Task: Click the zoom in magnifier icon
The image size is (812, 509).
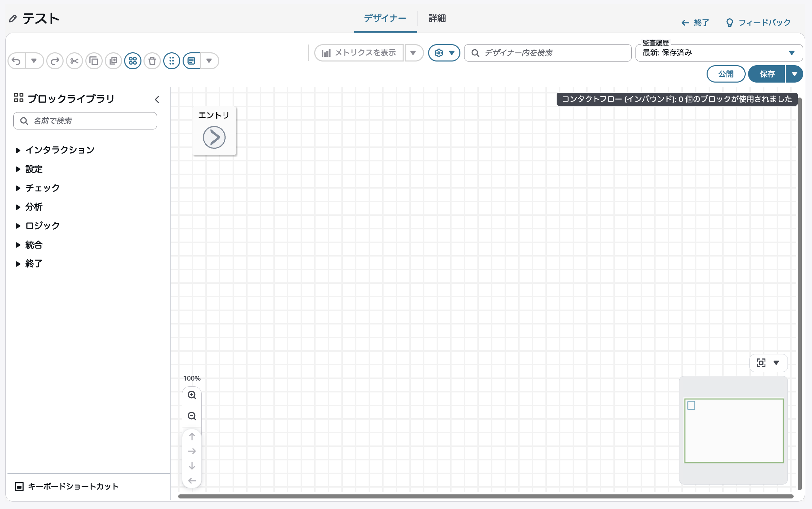Action: click(192, 395)
